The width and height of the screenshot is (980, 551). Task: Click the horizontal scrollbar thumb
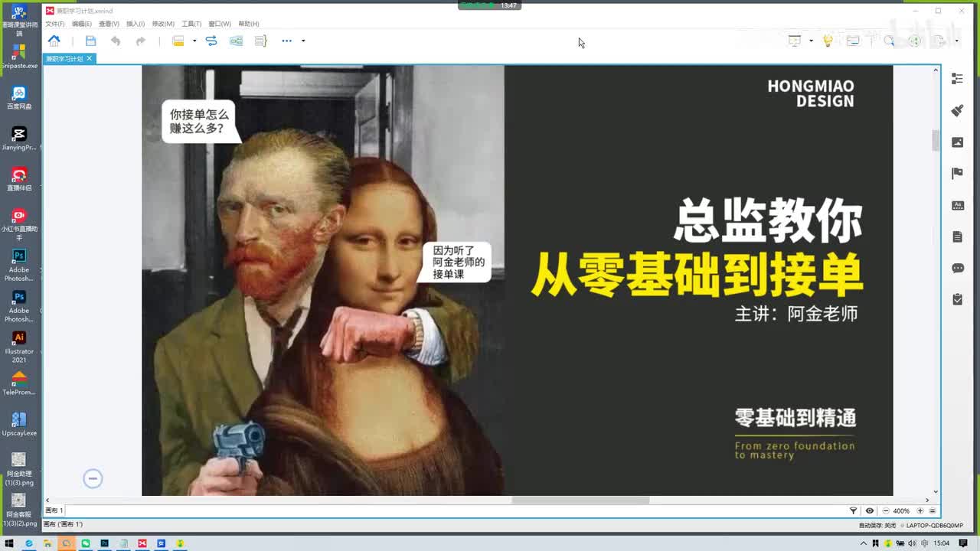(x=580, y=500)
